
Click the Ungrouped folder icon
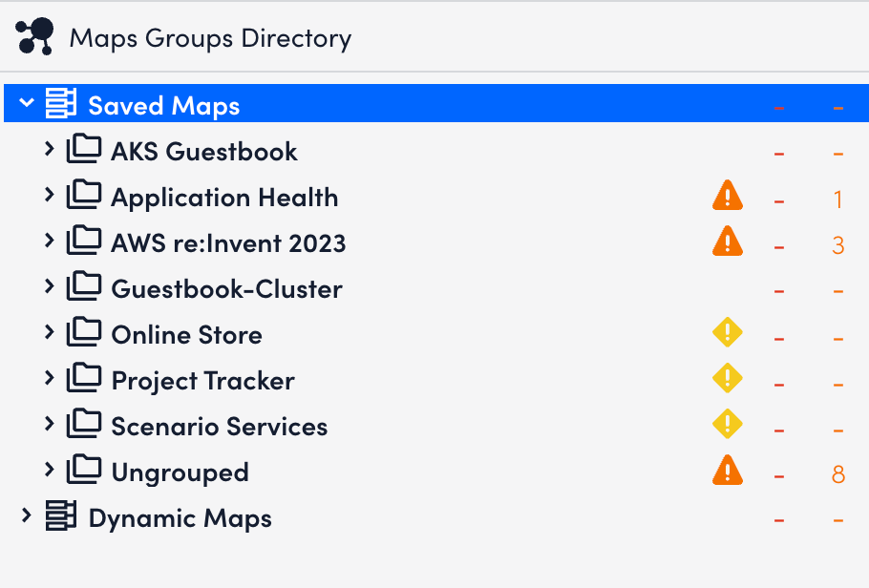click(x=84, y=470)
